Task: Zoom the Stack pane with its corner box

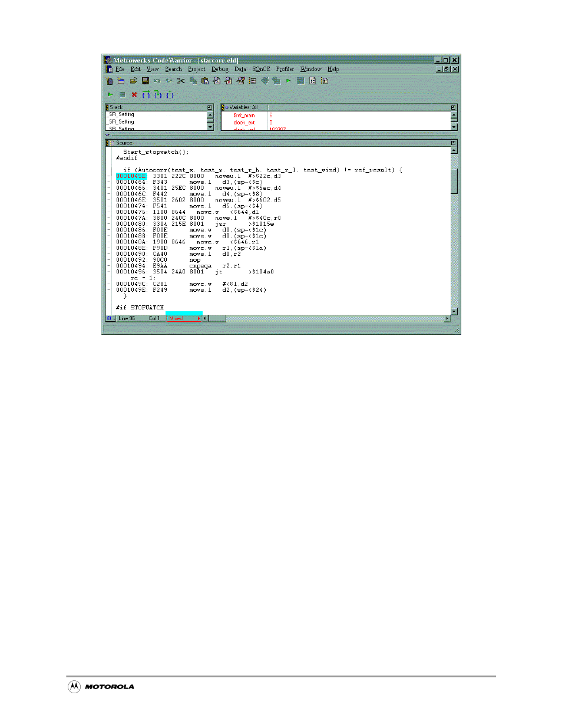Action: (210, 107)
